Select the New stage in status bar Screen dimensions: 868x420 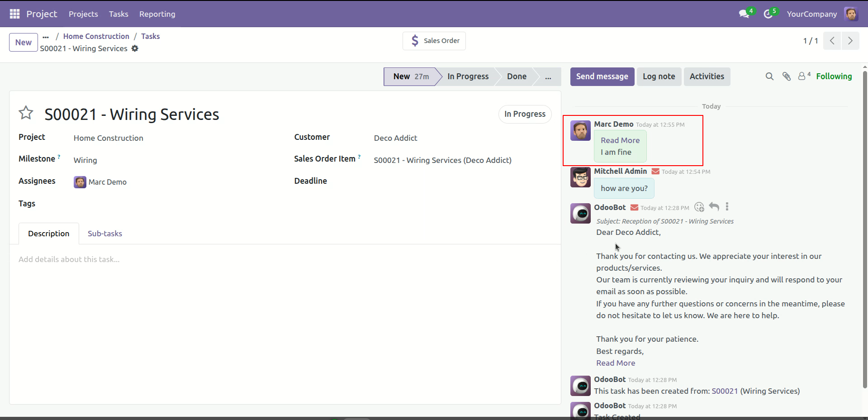(411, 76)
